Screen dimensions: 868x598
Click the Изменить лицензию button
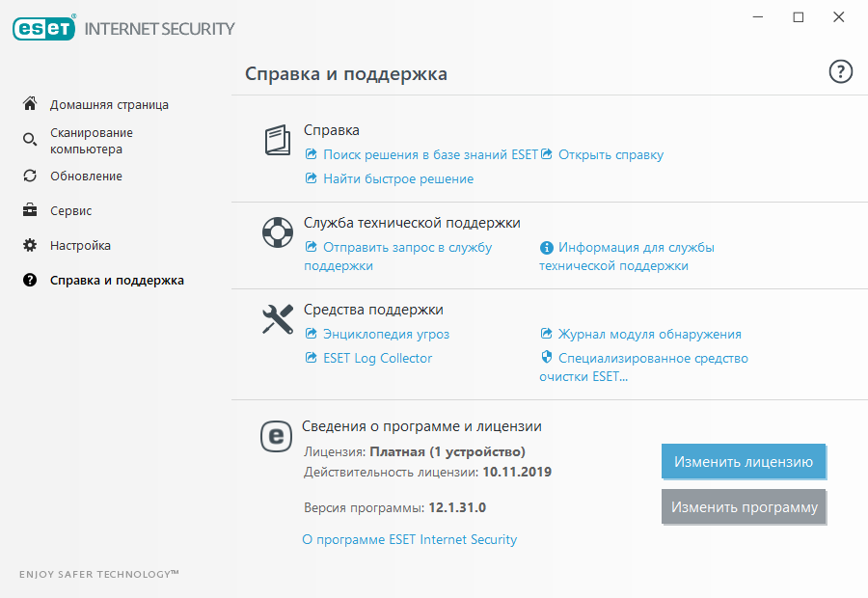coord(743,461)
